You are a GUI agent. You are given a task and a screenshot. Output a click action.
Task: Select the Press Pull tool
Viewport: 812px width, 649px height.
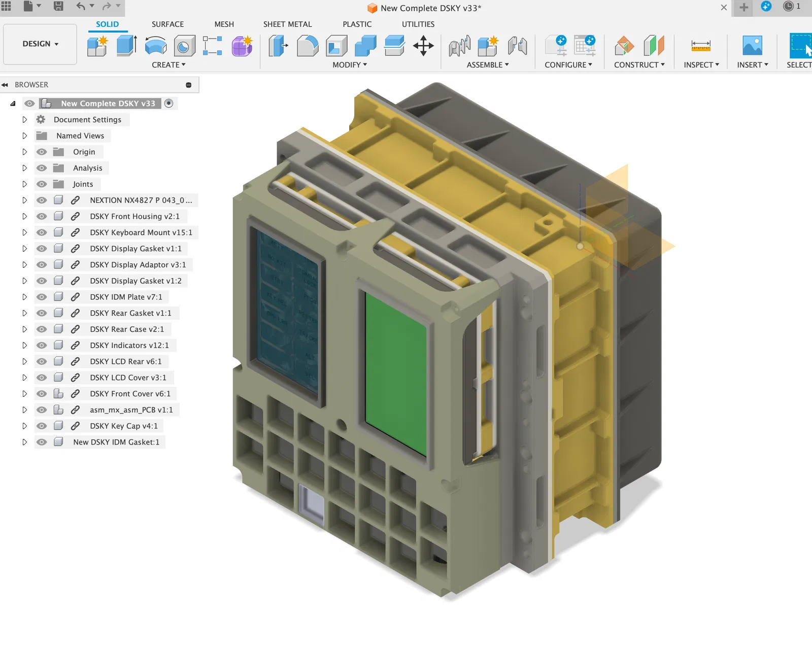278,46
